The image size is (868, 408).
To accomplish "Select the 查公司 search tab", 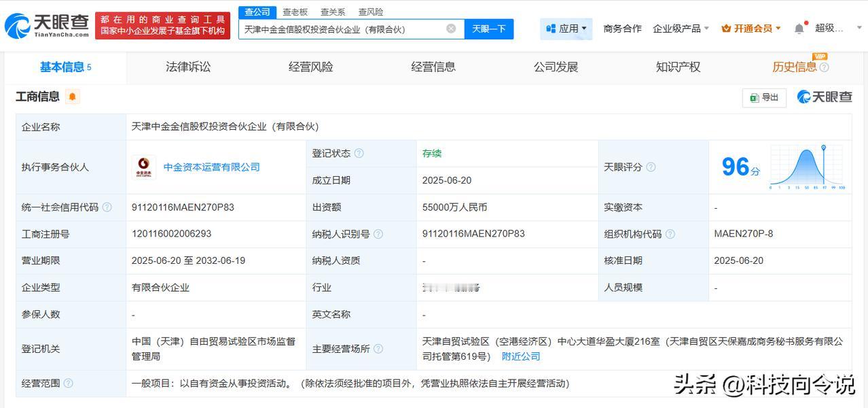I will (x=257, y=12).
